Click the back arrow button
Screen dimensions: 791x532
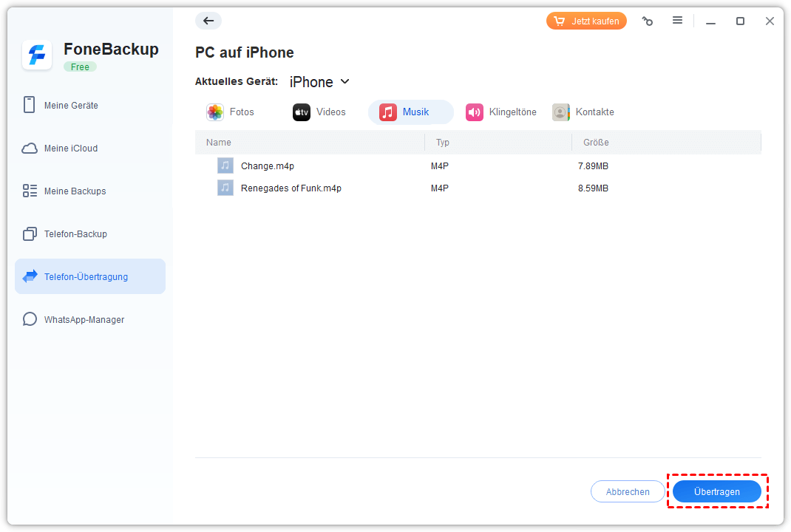coord(208,21)
